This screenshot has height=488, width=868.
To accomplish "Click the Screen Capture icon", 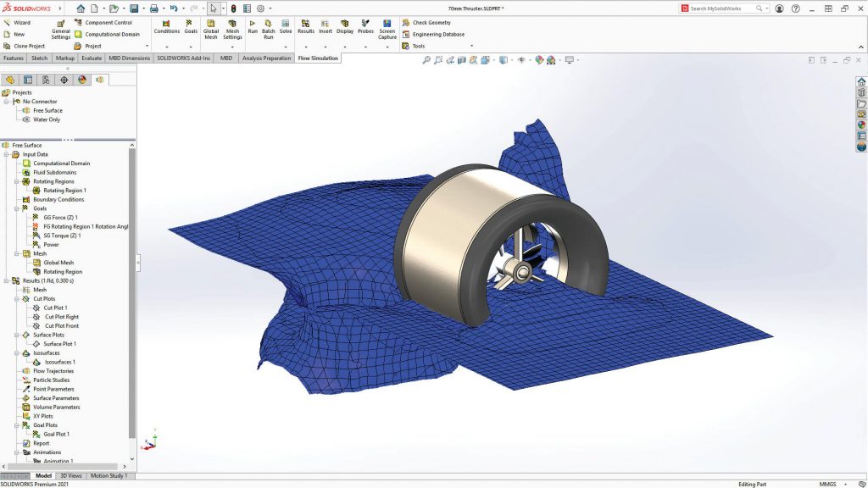I will pyautogui.click(x=387, y=25).
